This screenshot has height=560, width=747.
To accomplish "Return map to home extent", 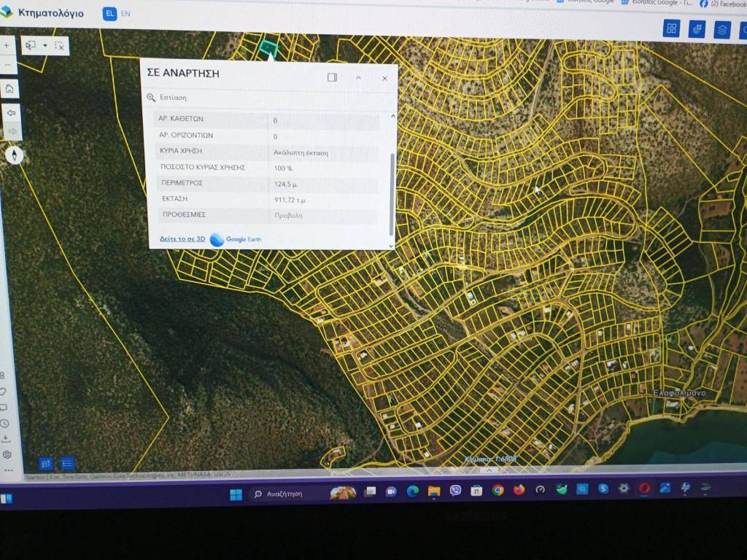I will click(x=9, y=90).
